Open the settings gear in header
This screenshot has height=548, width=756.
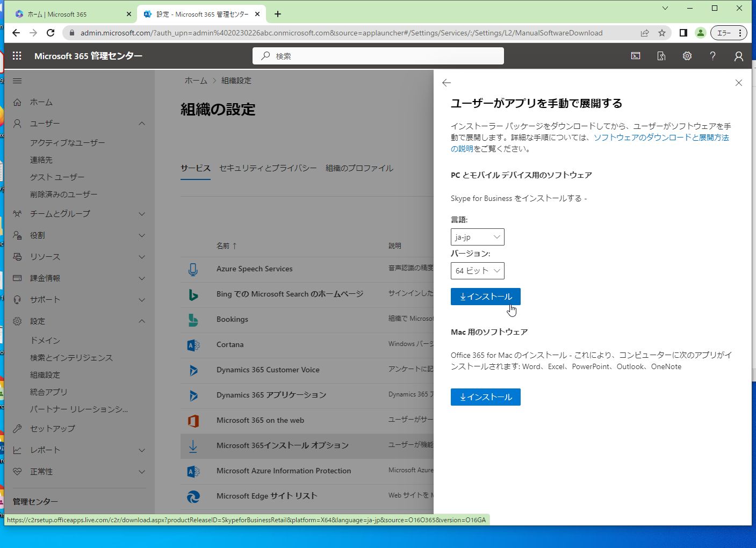[x=687, y=56]
